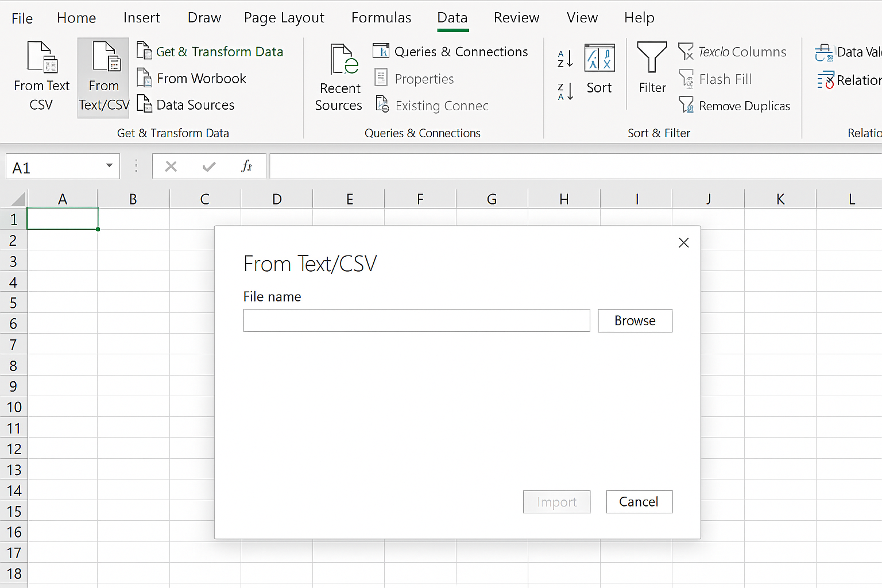Choose From Worbook option

[x=192, y=78]
